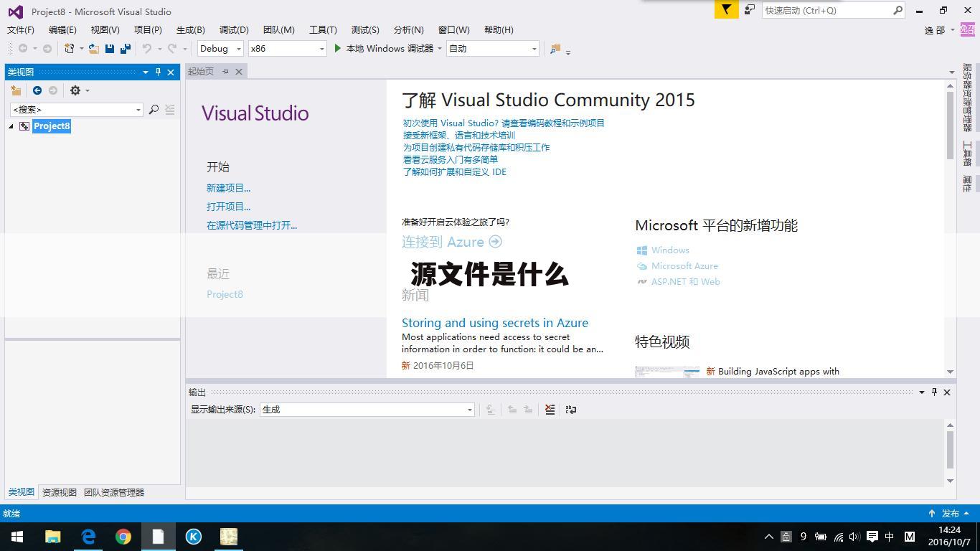Pin the 类视图 panel

(x=159, y=72)
